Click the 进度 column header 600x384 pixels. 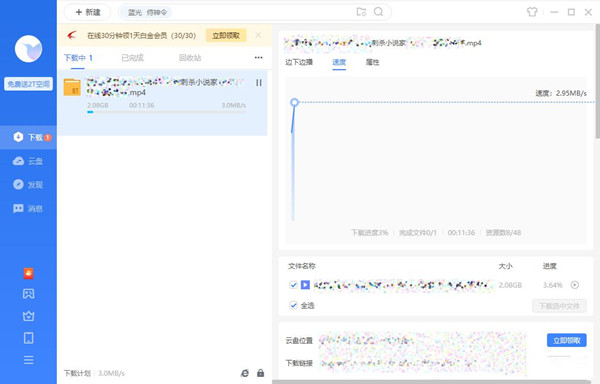549,266
